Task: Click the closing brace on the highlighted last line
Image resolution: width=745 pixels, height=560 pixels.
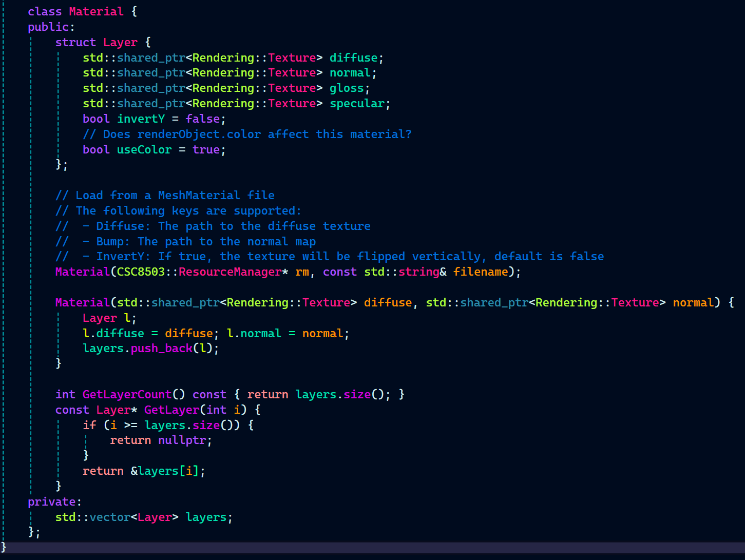Action: pyautogui.click(x=4, y=547)
